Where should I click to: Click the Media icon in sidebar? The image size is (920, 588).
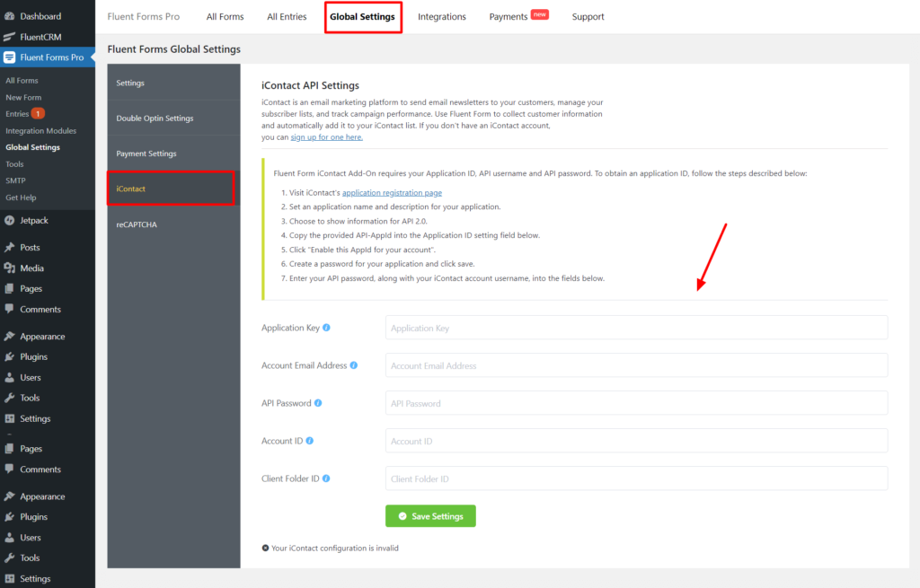9,268
